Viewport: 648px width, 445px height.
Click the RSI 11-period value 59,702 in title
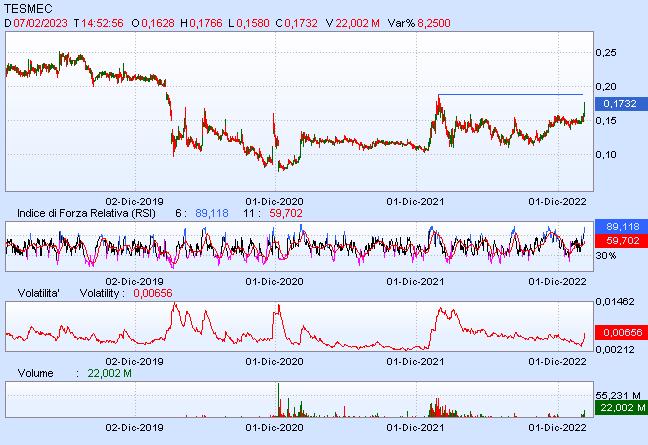(286, 213)
